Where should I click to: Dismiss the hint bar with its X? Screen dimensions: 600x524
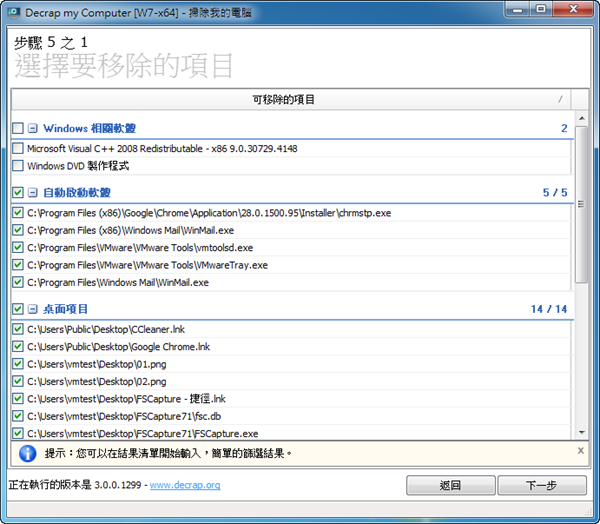(x=580, y=451)
